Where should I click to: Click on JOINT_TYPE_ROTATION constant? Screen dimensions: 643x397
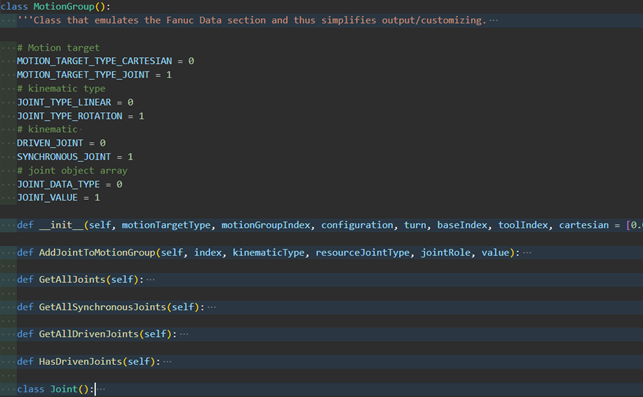point(69,116)
